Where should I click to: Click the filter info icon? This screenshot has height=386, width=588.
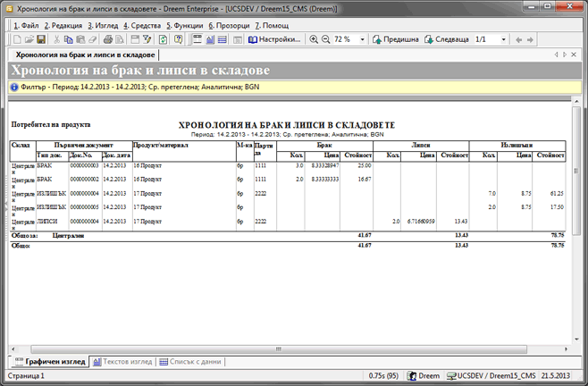point(14,87)
